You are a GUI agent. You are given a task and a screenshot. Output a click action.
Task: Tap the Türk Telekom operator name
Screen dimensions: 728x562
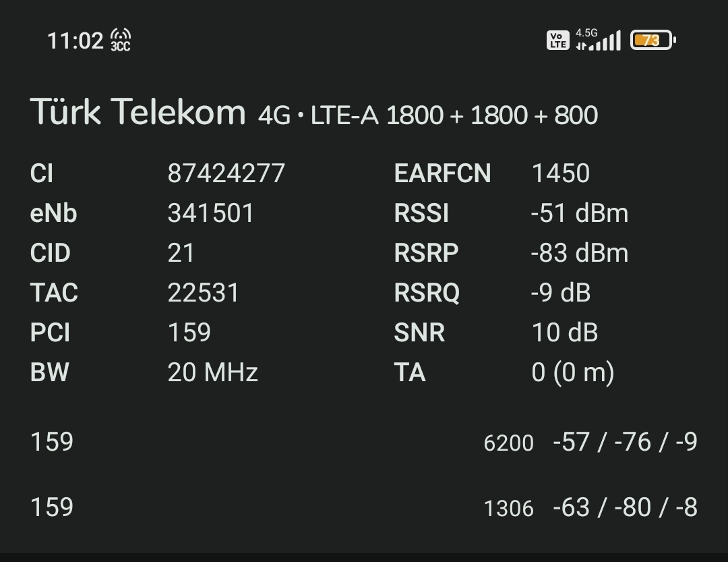point(138,112)
